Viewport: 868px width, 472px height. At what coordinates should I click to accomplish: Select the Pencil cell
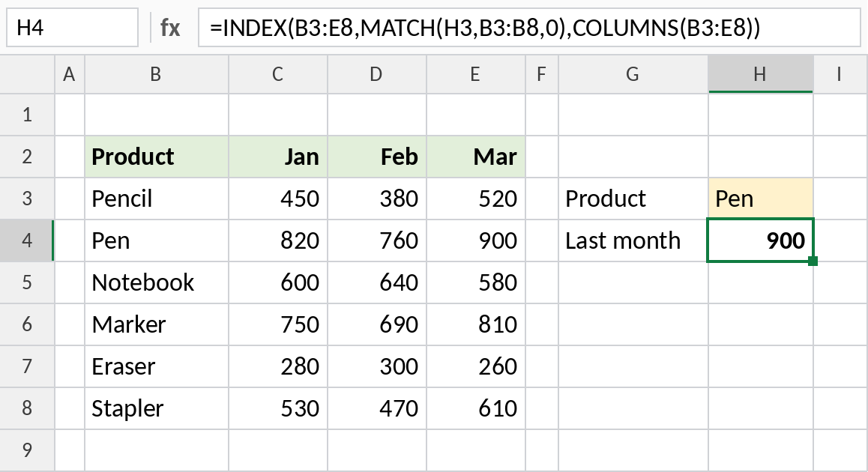point(156,199)
